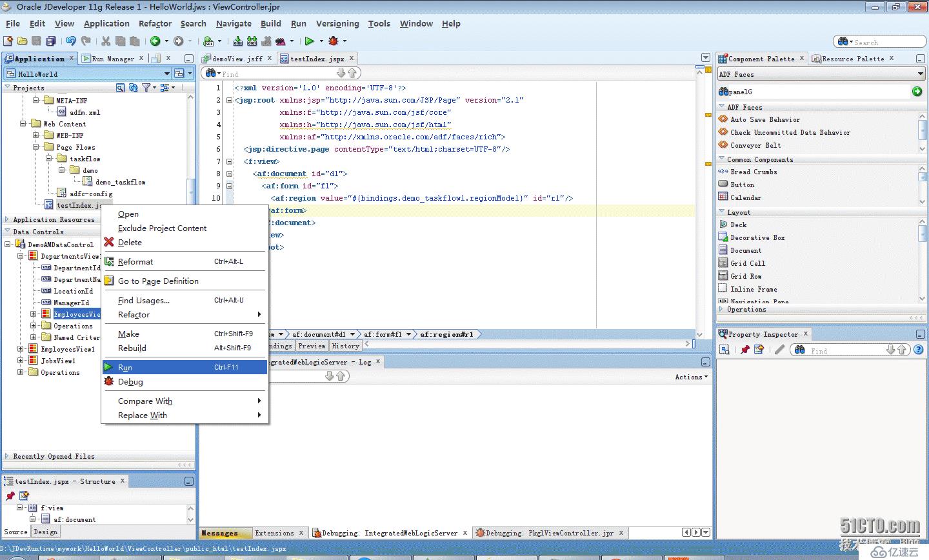Click the filter funnel icon in Projects header
This screenshot has height=560, width=929.
pos(146,88)
